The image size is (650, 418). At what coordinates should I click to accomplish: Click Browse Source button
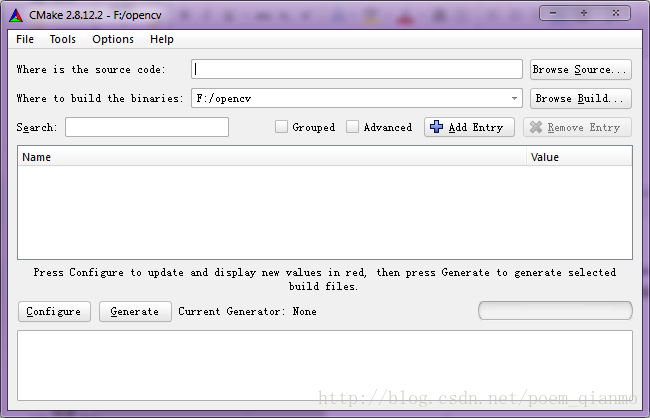click(580, 69)
